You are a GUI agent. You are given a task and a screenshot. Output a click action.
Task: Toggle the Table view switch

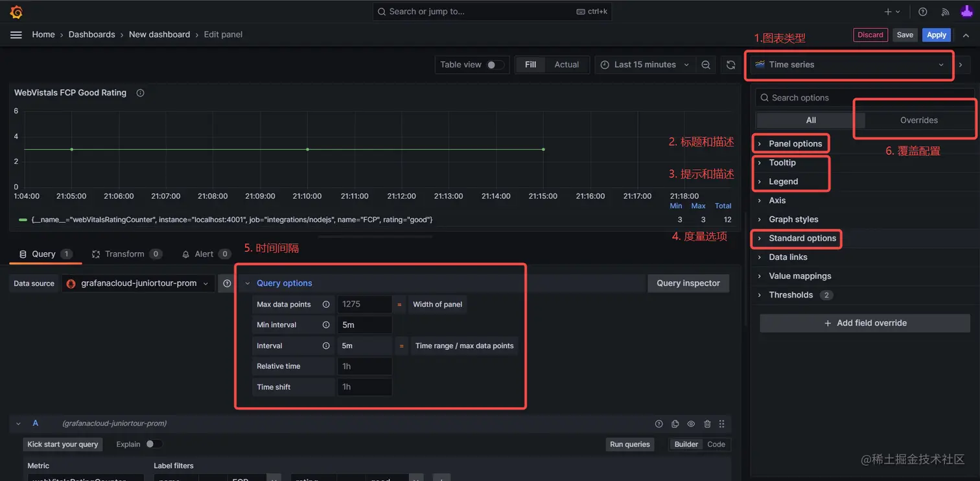pyautogui.click(x=495, y=65)
